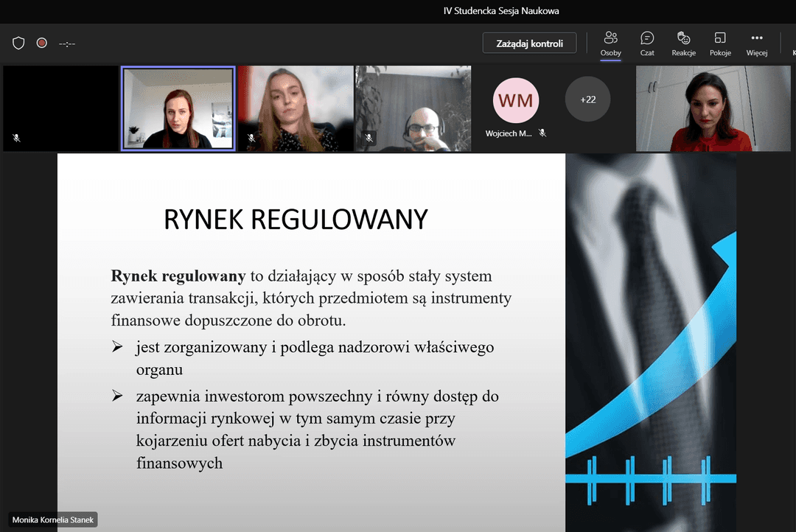This screenshot has height=532, width=796.
Task: Click the meeting timer display
Action: pos(67,44)
